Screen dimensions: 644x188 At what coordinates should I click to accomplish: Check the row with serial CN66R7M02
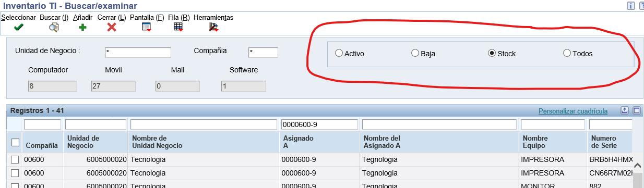pos(15,173)
